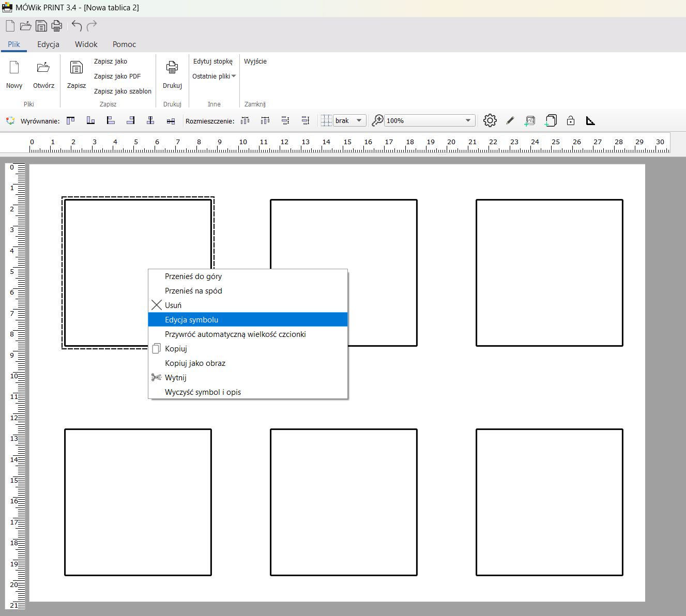Select the bottom right empty cell
Image resolution: width=686 pixels, height=616 pixels.
click(550, 502)
